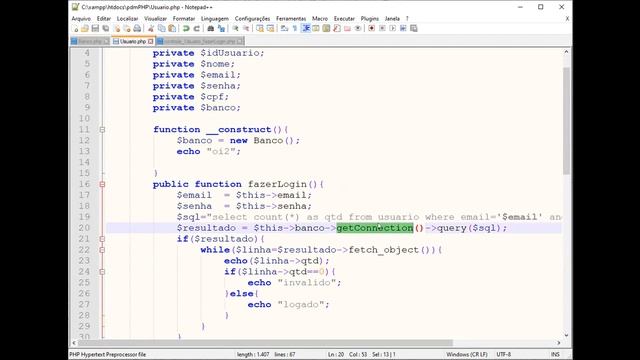Toggle file monitoring eye icon

(x=358, y=28)
